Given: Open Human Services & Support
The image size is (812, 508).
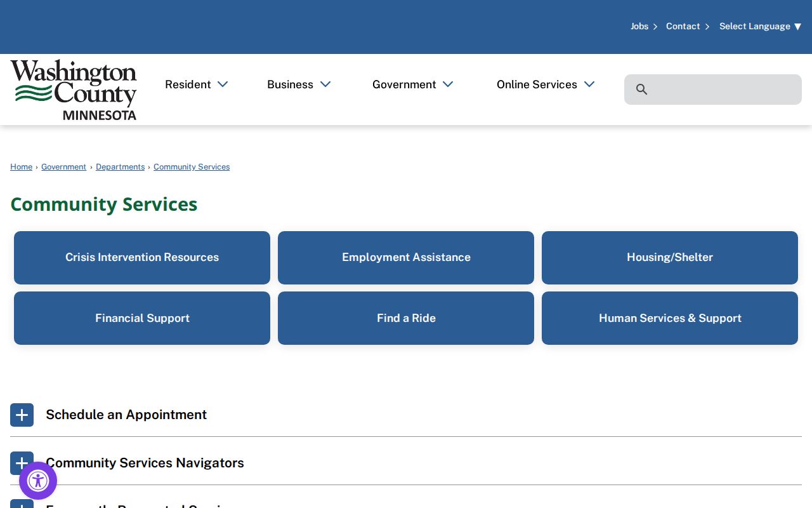Looking at the screenshot, I should (x=670, y=318).
